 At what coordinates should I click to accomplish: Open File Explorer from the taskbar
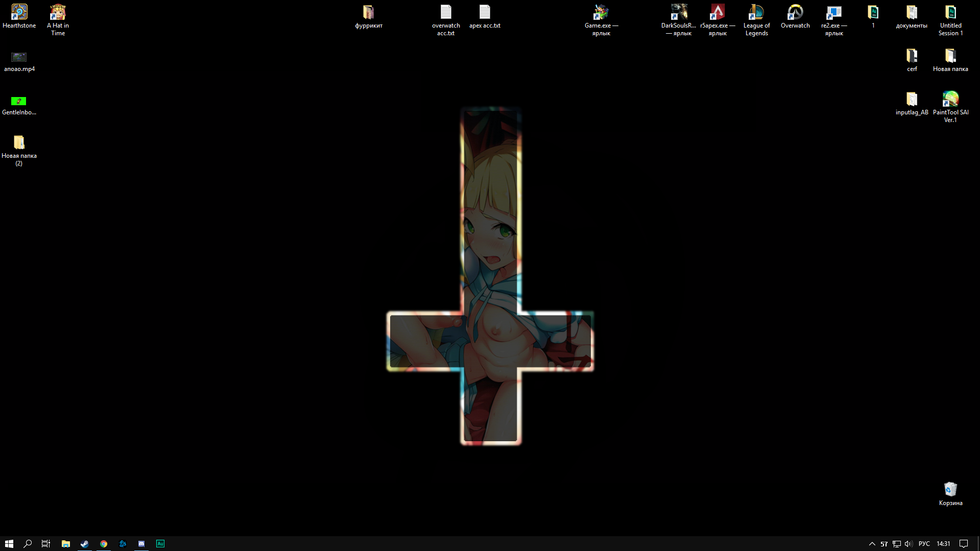(65, 543)
